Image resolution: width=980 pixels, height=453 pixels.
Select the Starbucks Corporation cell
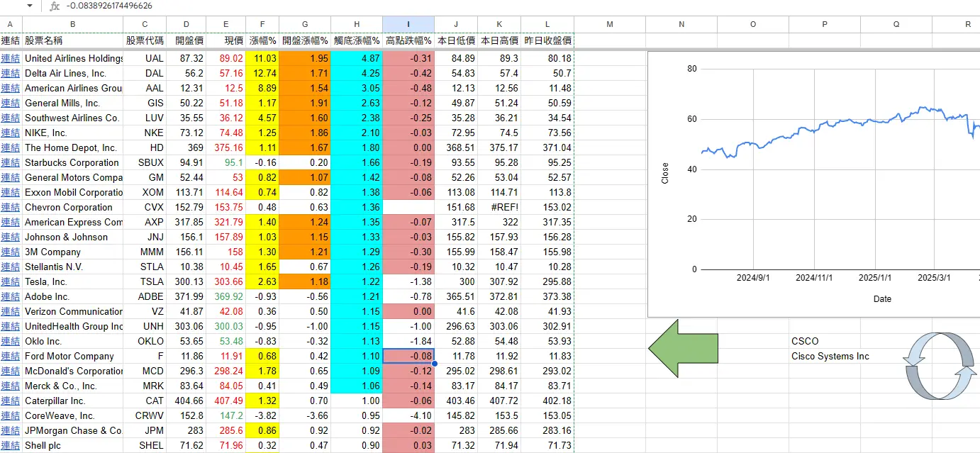coord(72,162)
